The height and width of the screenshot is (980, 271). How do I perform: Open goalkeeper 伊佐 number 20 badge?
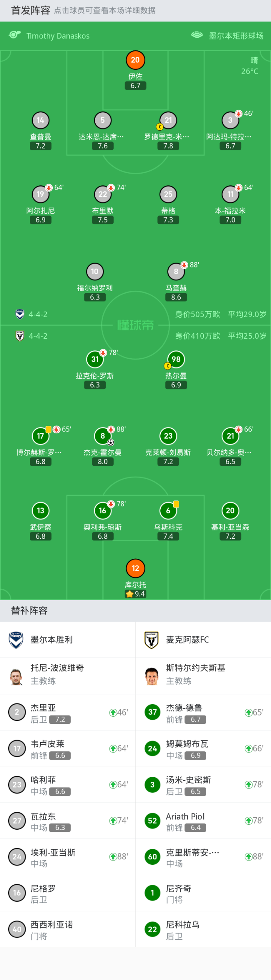(x=135, y=60)
